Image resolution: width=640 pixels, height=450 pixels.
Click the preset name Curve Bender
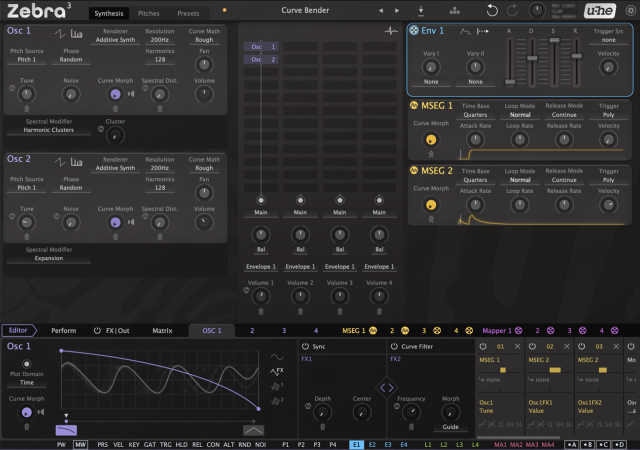click(x=305, y=11)
